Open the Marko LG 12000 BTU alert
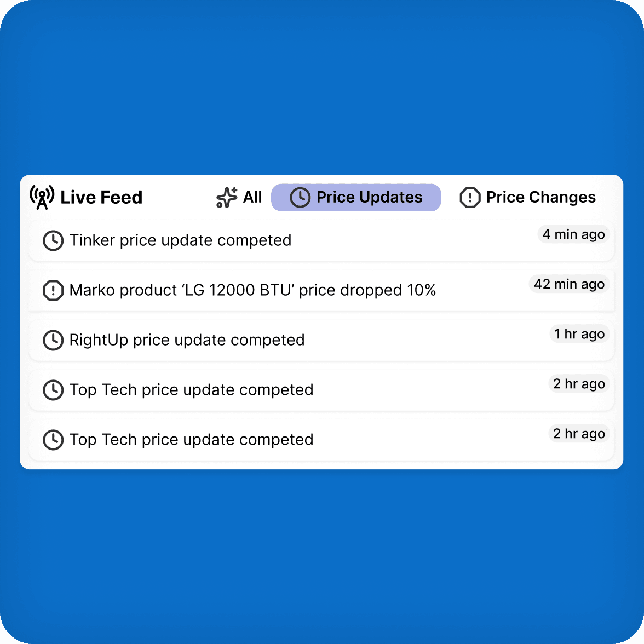The width and height of the screenshot is (644, 644). [x=252, y=291]
